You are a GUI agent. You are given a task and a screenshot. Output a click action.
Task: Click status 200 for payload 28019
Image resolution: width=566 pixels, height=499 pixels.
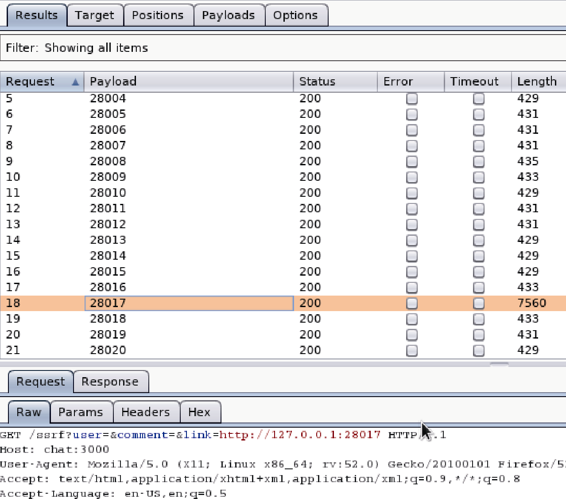pyautogui.click(x=310, y=335)
